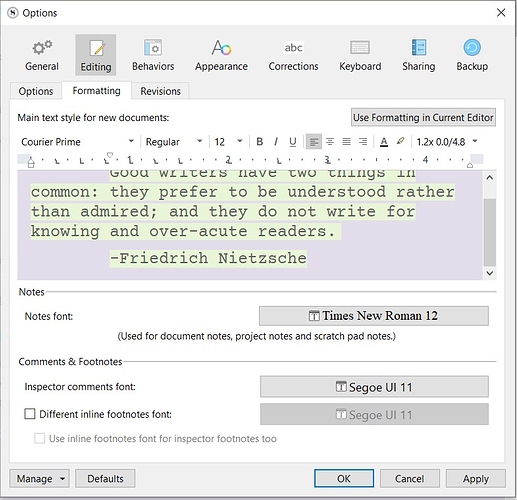Open the Appearance preferences pane
This screenshot has height=500, width=517.
coord(221,55)
